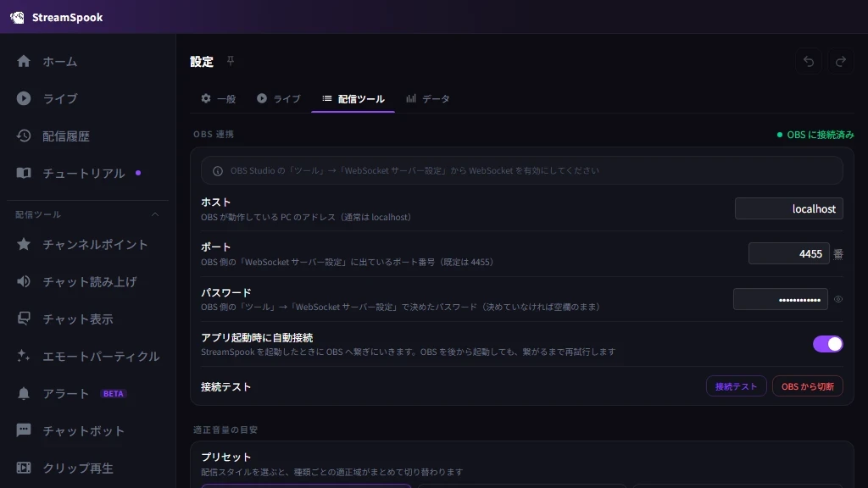Click the 接続テスト button

[736, 386]
